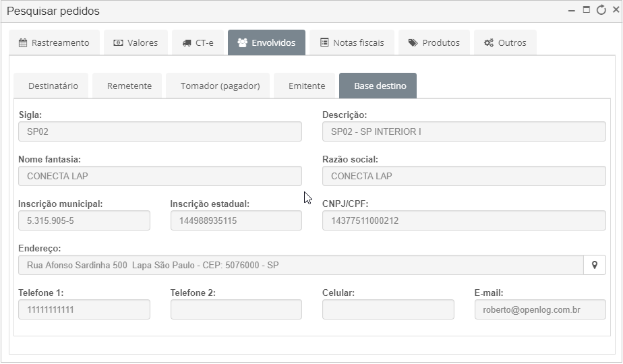The width and height of the screenshot is (623, 364).
Task: Click the Sigla field showing SP02
Action: point(160,131)
